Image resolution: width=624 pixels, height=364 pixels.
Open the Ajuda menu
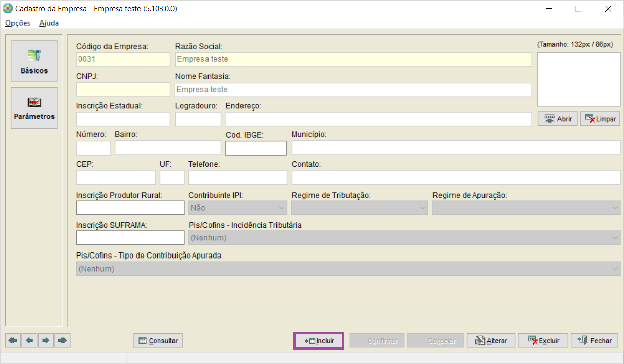click(x=49, y=23)
